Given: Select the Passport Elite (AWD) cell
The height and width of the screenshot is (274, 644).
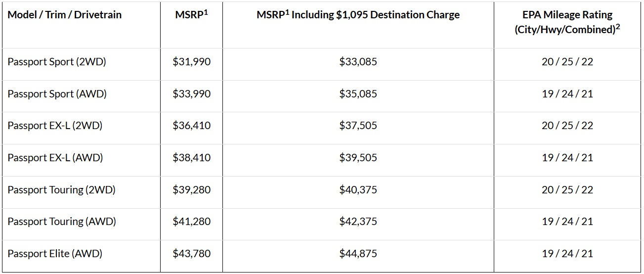Looking at the screenshot, I should coord(55,254).
